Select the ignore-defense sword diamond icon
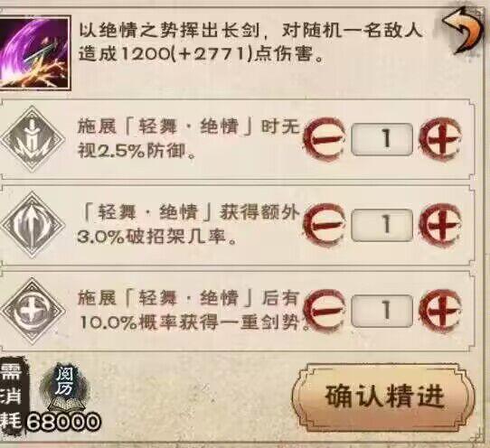This screenshot has height=448, width=490. [x=33, y=139]
